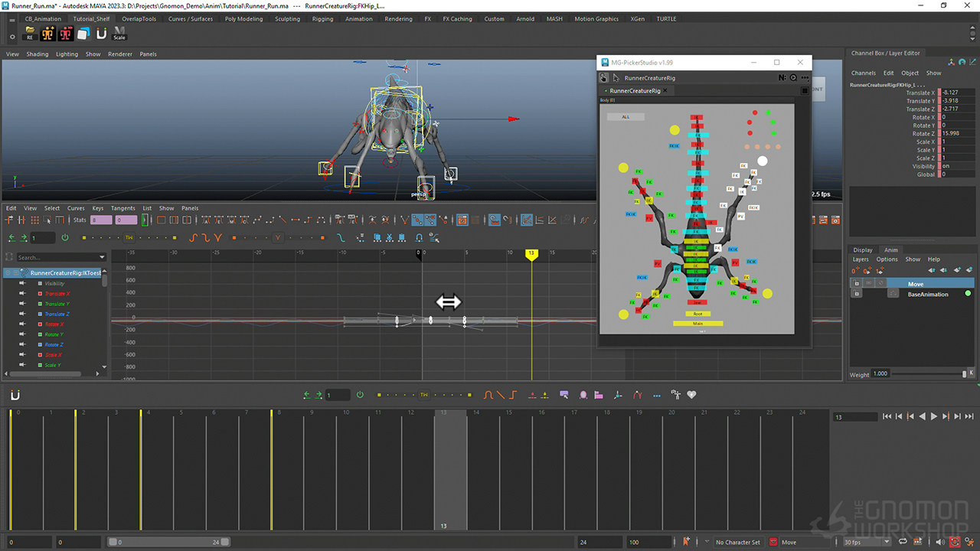Screen dimensions: 980x551
Task: Select the Scale tool icon on the shelf
Action: point(119,33)
